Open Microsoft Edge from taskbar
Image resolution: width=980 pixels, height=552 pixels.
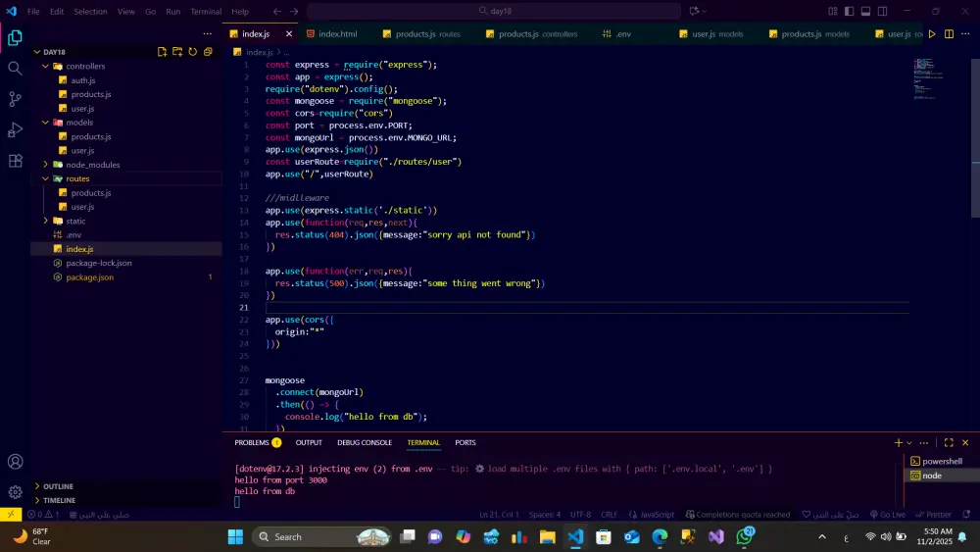[660, 536]
